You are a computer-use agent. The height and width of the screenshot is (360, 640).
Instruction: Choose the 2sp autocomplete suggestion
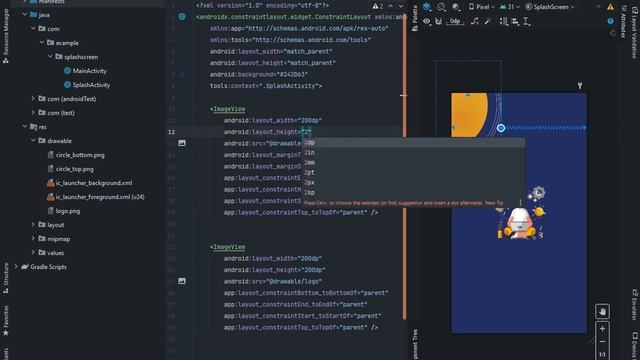tap(413, 192)
